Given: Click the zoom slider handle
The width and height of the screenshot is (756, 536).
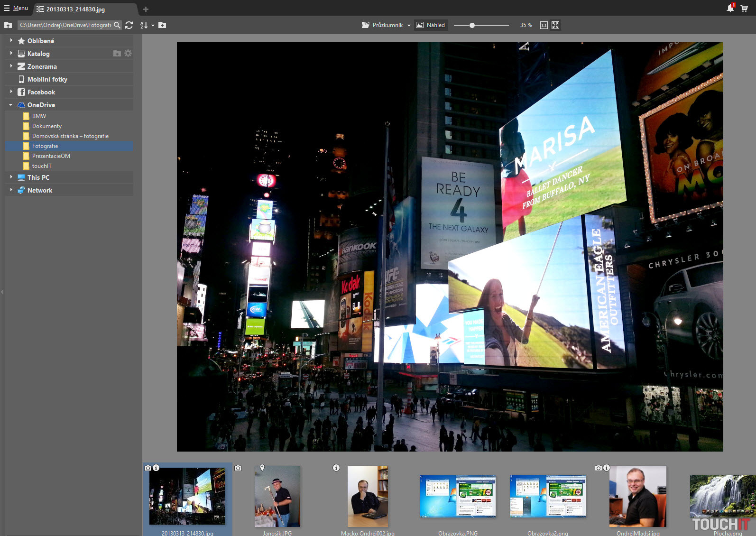Looking at the screenshot, I should pos(472,25).
